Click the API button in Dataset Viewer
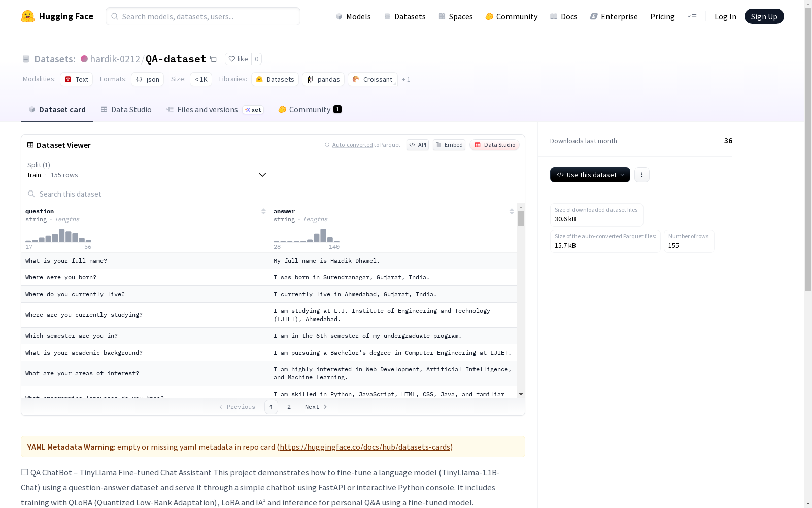812x508 pixels. pos(418,145)
